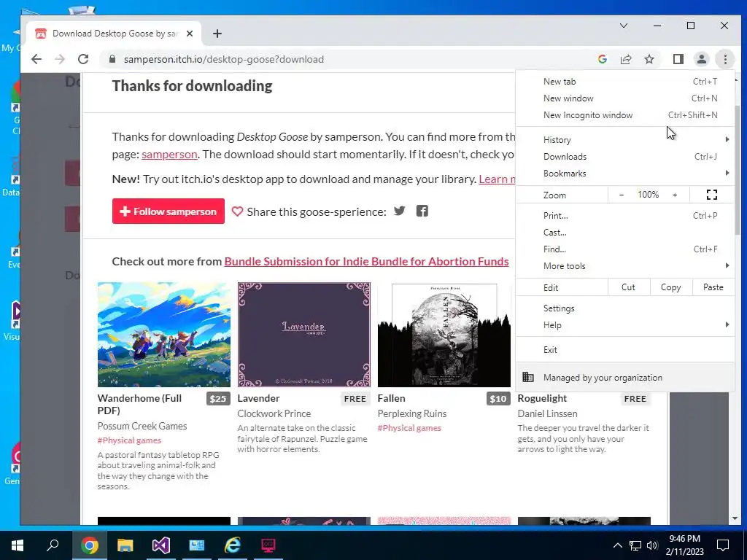This screenshot has width=747, height=560.
Task: Follow samperson with the red button
Action: [x=169, y=211]
